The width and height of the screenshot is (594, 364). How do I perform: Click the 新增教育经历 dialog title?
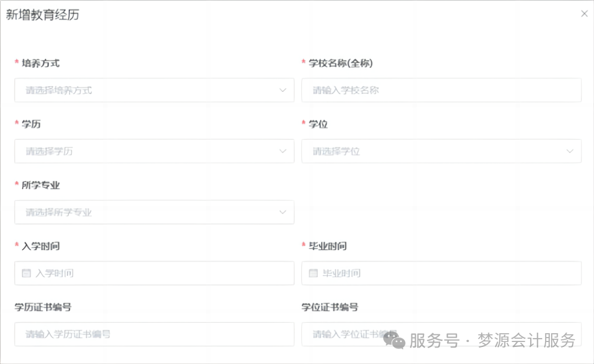coord(42,15)
